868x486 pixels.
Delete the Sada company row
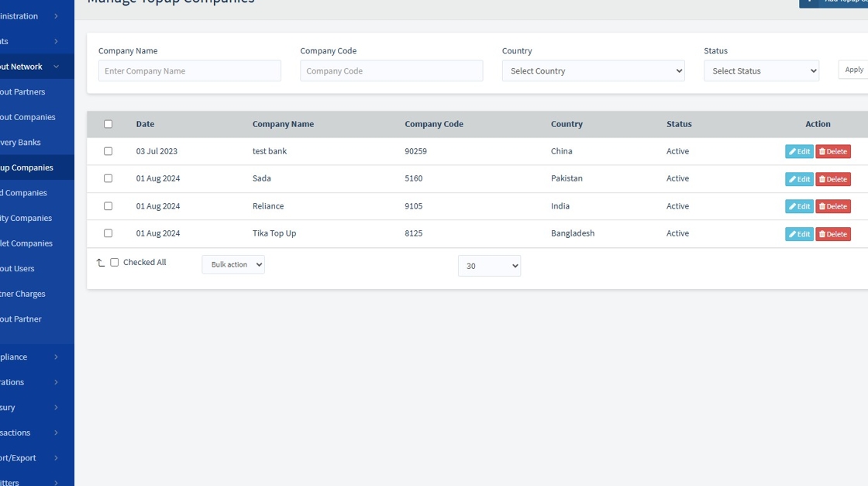[x=833, y=179]
